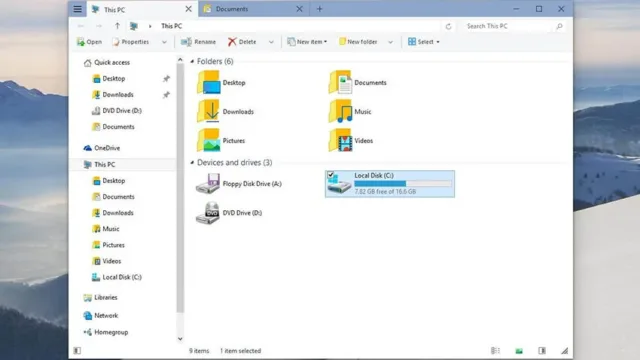Image resolution: width=640 pixels, height=360 pixels.
Task: Open Downloads under Quick access
Action: 113,95
